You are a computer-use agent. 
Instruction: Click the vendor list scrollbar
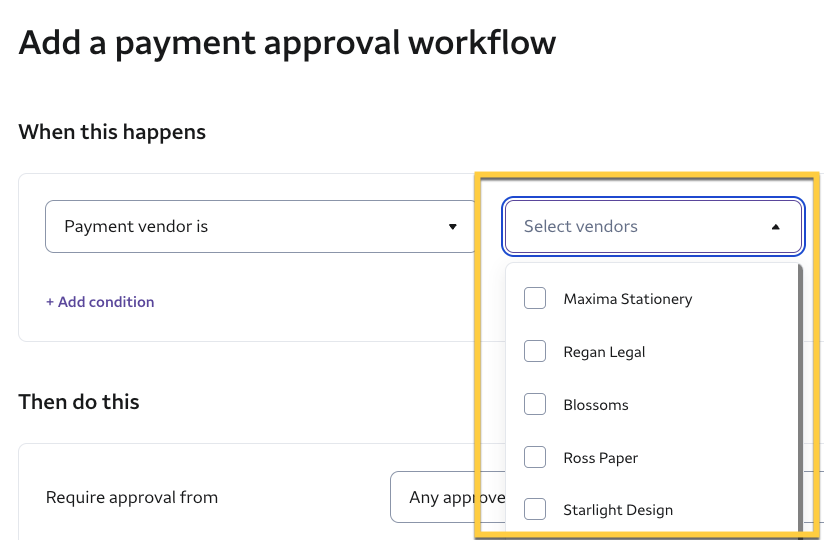coord(800,400)
